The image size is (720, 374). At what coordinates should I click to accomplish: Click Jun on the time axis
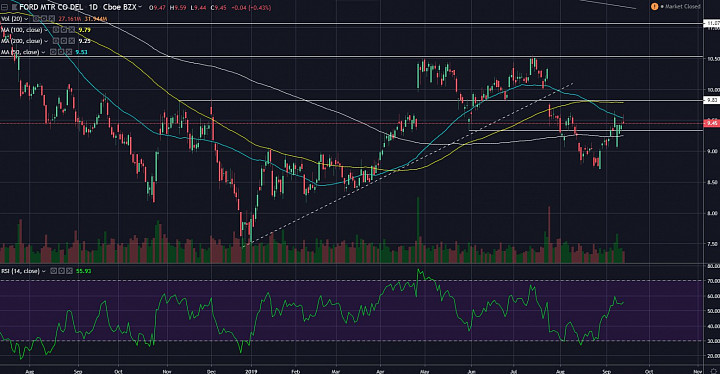(x=471, y=371)
